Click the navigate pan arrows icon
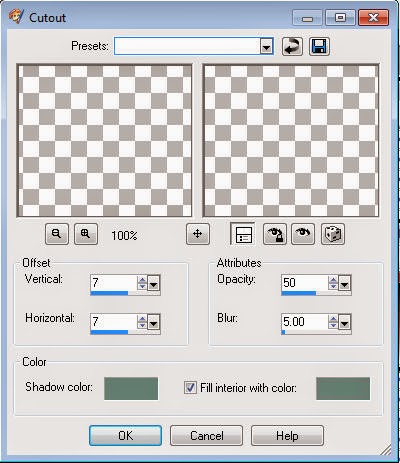 click(198, 234)
